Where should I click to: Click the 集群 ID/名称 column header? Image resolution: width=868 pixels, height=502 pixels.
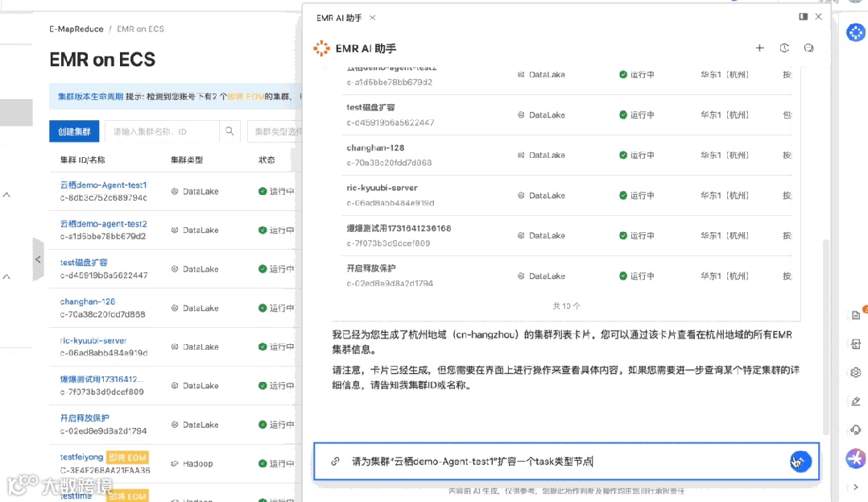[x=82, y=160]
